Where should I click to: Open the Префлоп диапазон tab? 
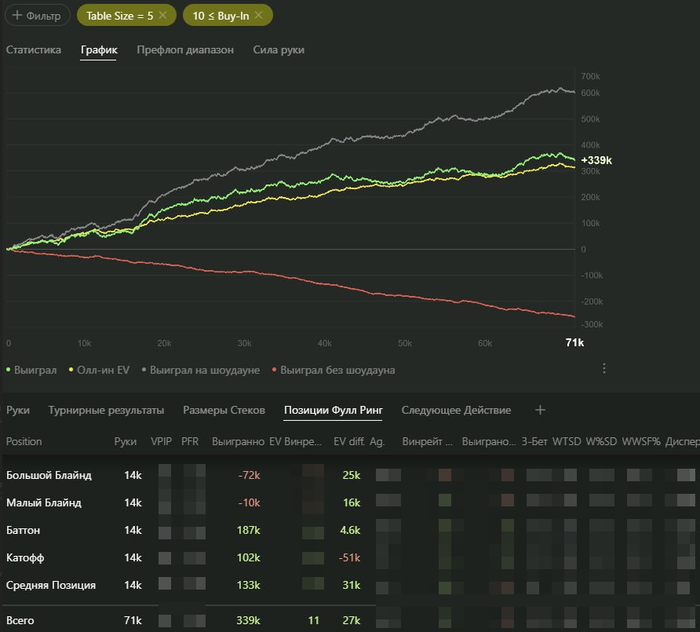(x=185, y=50)
